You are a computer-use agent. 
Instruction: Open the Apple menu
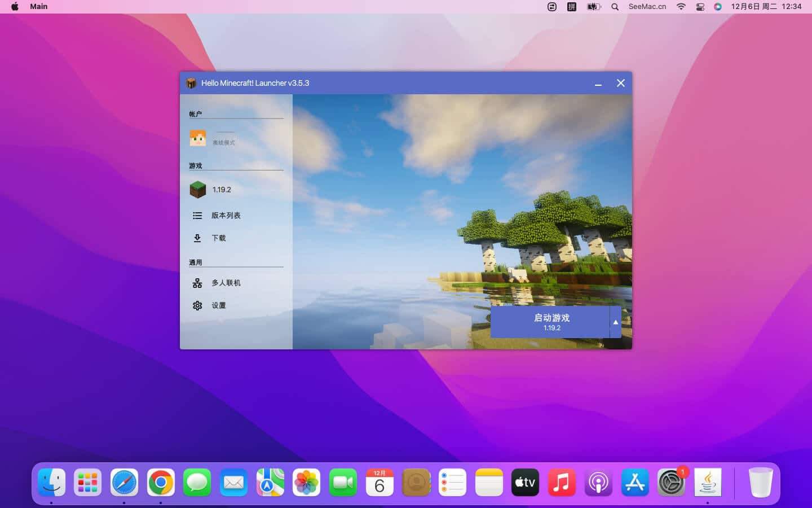click(x=15, y=7)
